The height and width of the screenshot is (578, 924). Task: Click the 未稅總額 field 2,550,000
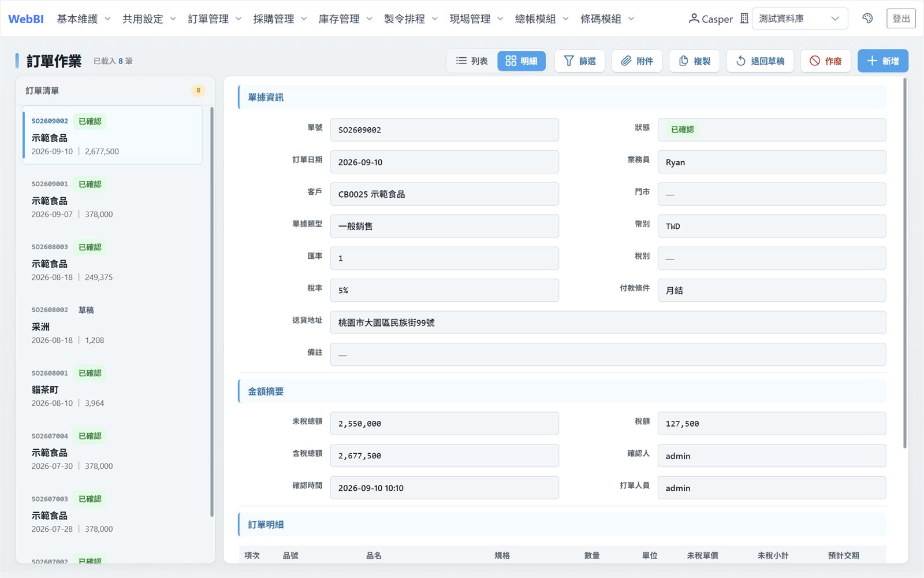444,424
